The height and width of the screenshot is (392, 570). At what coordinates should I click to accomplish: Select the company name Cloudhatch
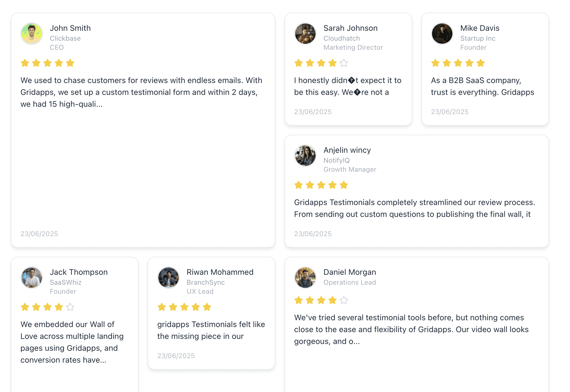coord(342,38)
